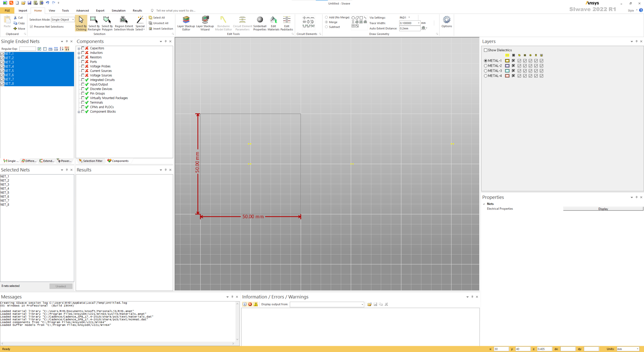The image size is (644, 352).
Task: Show warnings filter icon
Action: coord(255,304)
